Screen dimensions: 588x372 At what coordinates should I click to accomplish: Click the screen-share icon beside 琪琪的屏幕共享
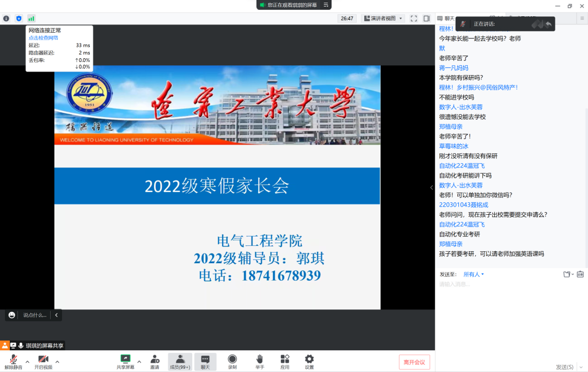pyautogui.click(x=13, y=345)
